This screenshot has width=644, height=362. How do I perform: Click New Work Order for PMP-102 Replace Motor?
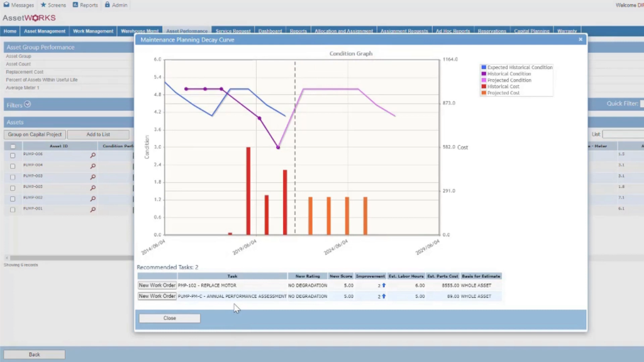156,285
